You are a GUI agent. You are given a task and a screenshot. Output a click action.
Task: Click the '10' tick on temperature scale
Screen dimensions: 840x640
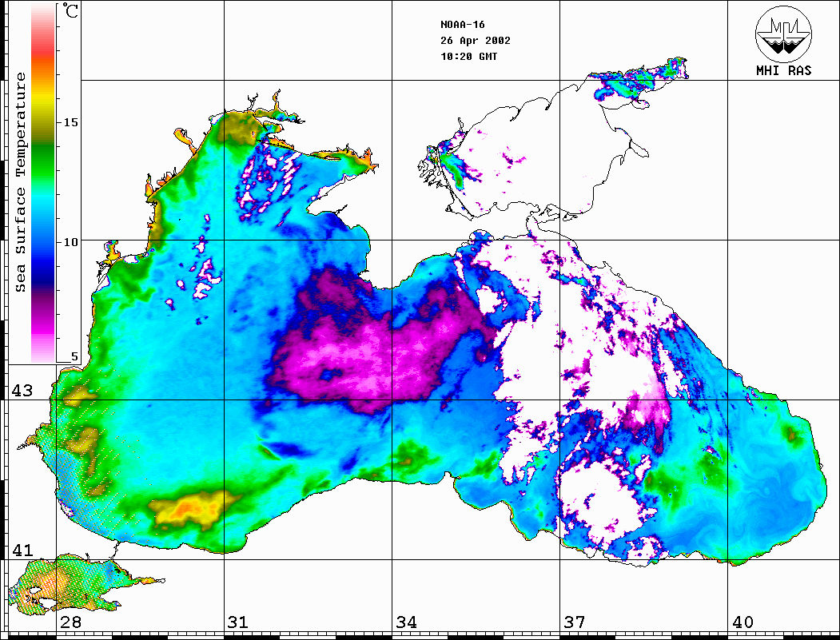point(70,242)
